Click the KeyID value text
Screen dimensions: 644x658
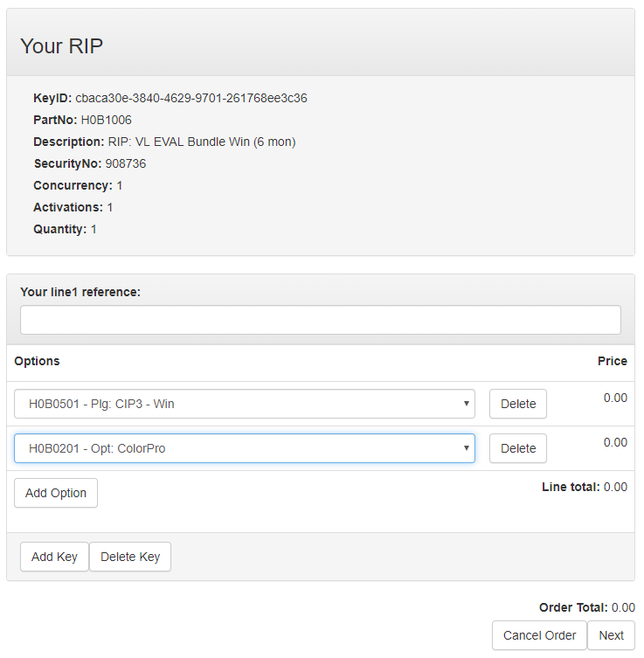[x=190, y=98]
